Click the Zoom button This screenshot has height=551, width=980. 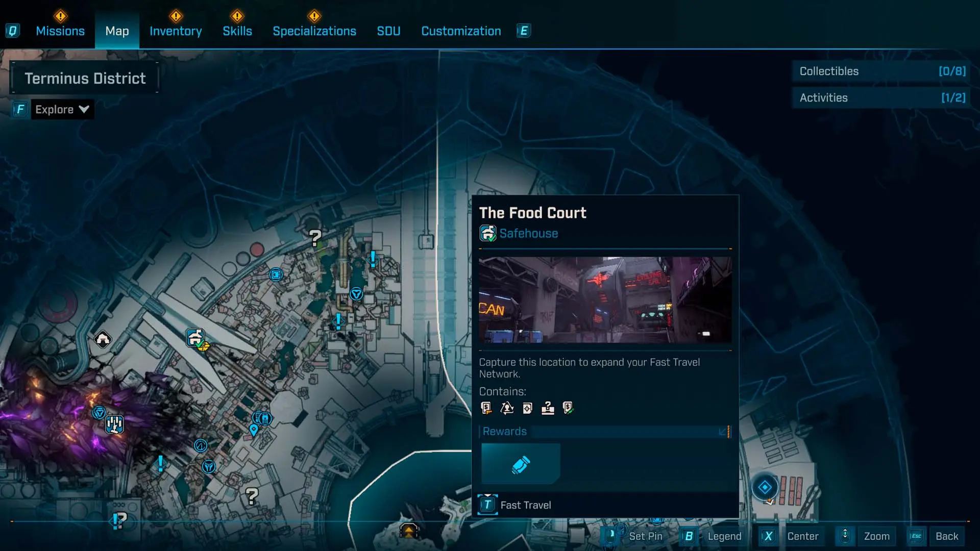[x=876, y=536]
